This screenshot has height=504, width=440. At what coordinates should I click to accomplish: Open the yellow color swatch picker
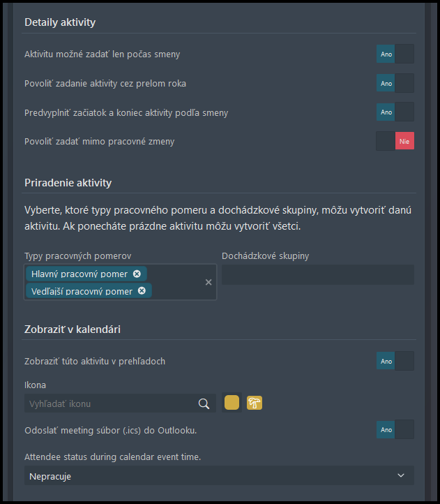click(x=232, y=403)
